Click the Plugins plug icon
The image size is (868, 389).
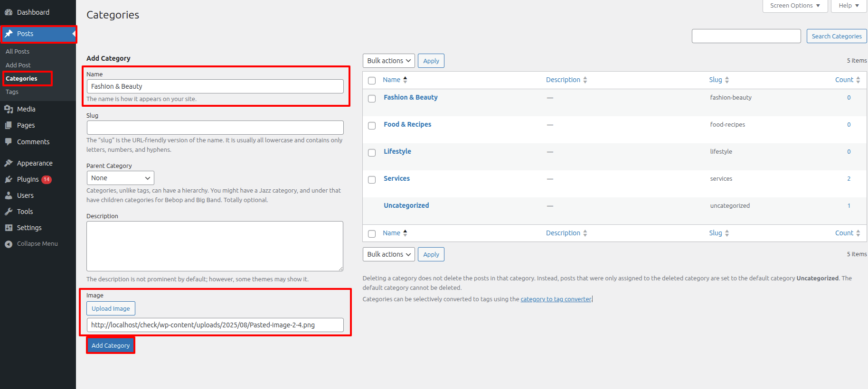(x=9, y=179)
